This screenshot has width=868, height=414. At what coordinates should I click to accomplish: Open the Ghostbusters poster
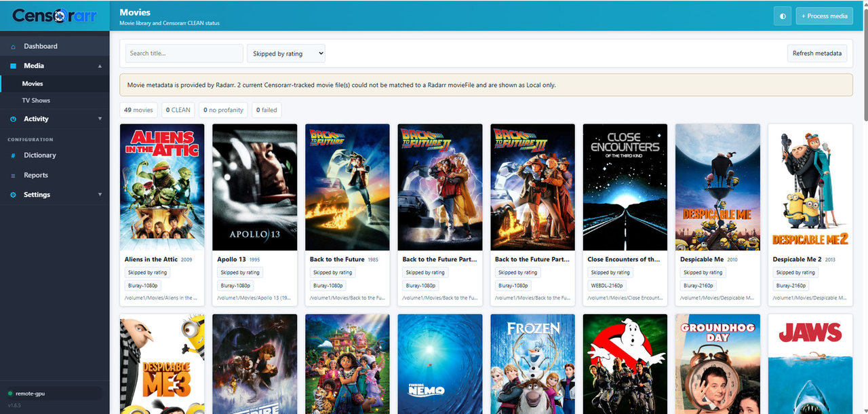pyautogui.click(x=625, y=364)
